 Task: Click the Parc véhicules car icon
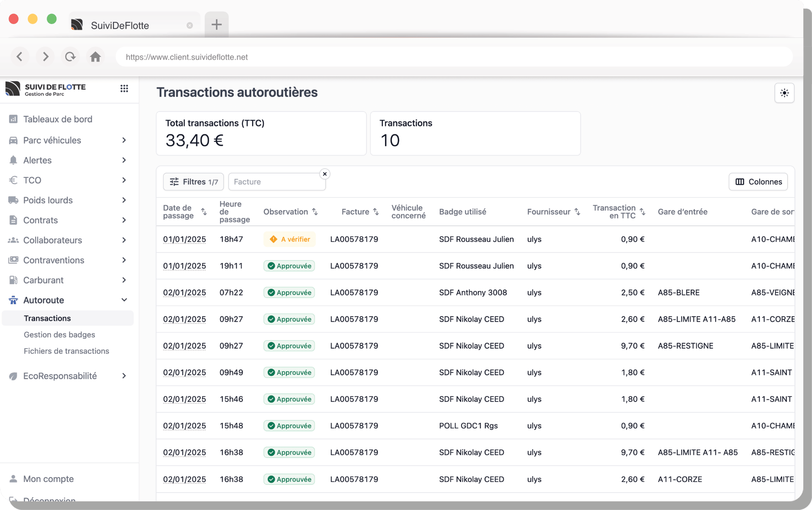point(13,140)
